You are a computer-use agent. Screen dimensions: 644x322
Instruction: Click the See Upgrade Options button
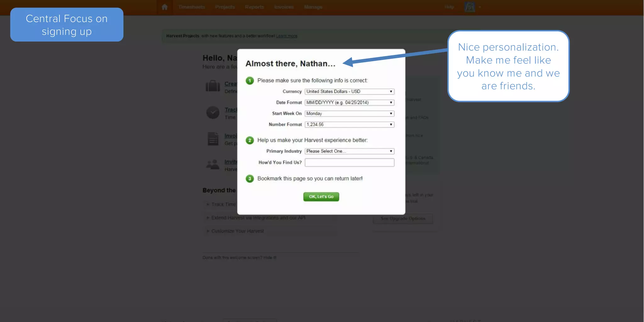[403, 219]
